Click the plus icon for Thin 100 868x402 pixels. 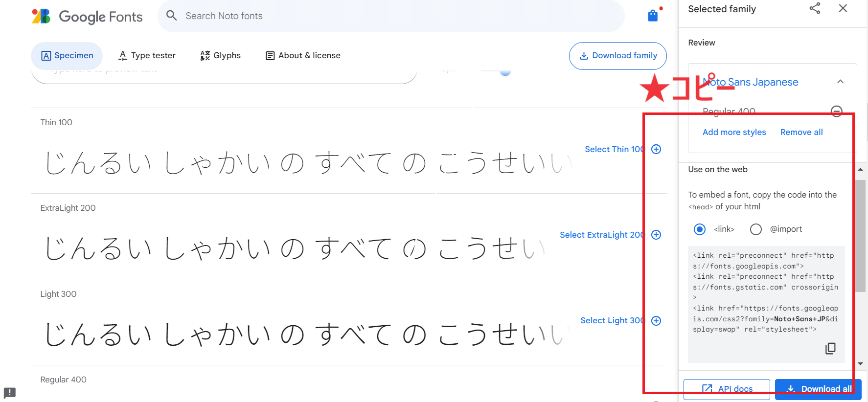[656, 149]
